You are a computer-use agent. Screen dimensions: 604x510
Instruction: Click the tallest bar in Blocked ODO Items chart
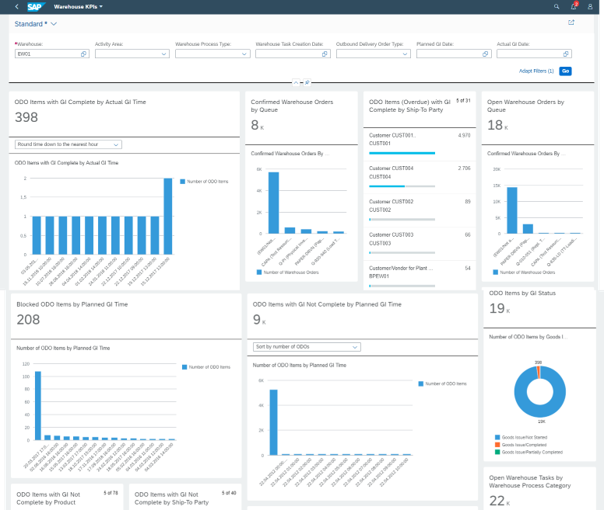tap(38, 406)
